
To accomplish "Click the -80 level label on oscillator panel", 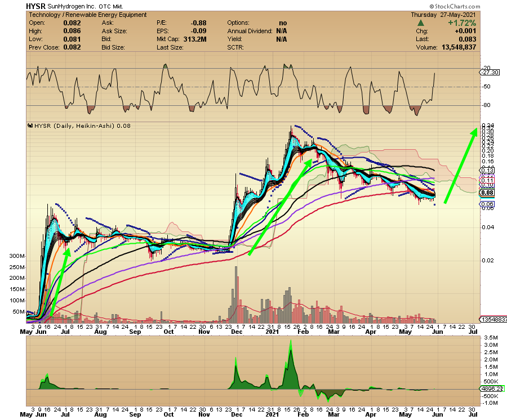I will 486,105.
